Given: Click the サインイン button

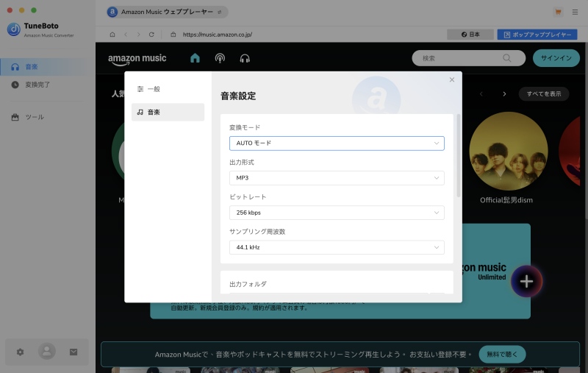Looking at the screenshot, I should pyautogui.click(x=556, y=58).
